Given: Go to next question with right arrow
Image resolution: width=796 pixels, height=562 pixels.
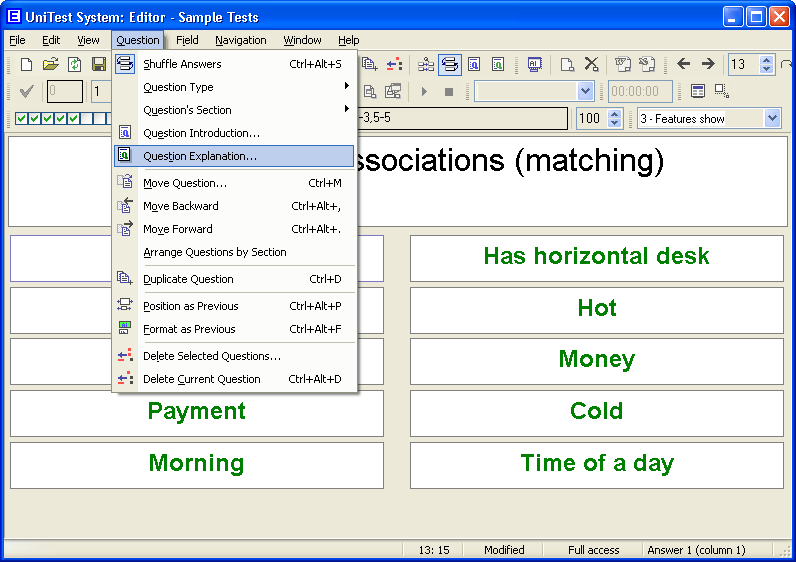Looking at the screenshot, I should (x=708, y=64).
